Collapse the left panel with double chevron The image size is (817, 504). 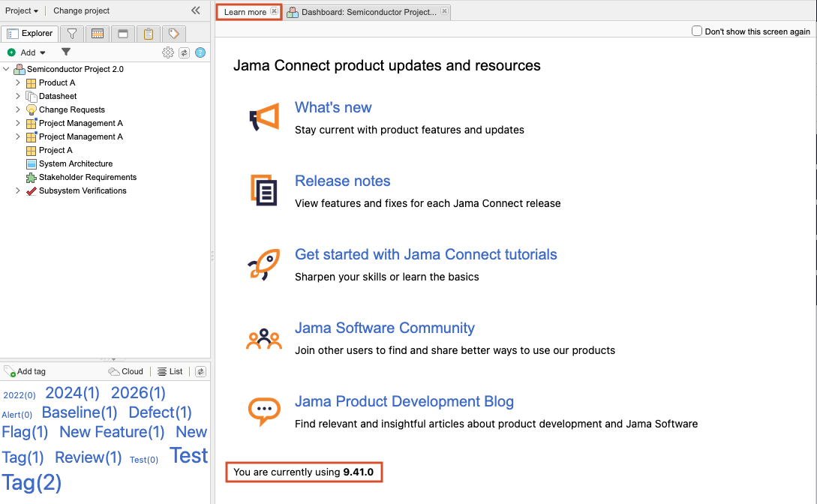click(195, 10)
